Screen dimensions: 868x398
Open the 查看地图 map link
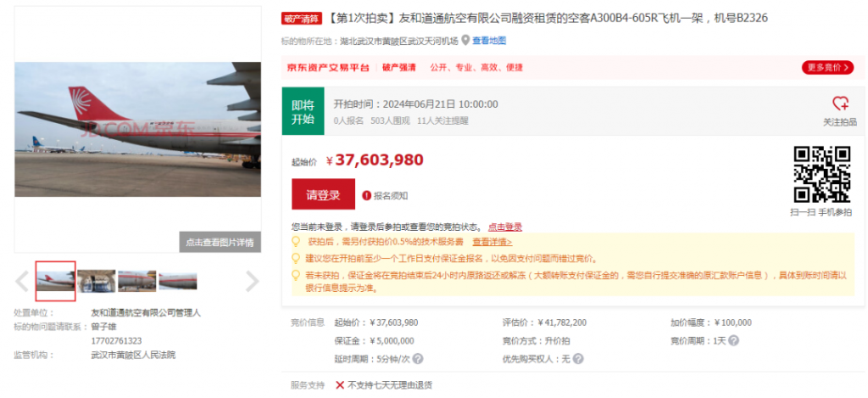[489, 41]
